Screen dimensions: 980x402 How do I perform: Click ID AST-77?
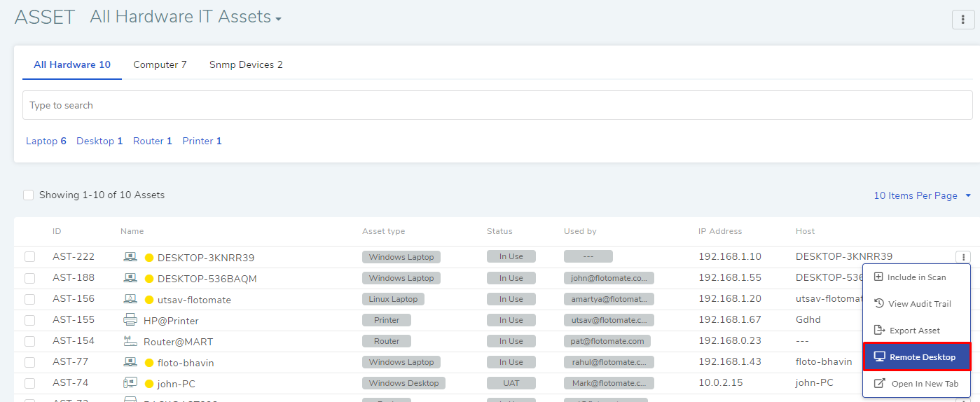click(71, 362)
